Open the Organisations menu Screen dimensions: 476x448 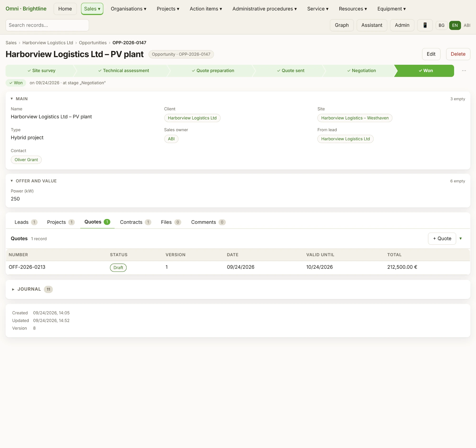(x=128, y=9)
